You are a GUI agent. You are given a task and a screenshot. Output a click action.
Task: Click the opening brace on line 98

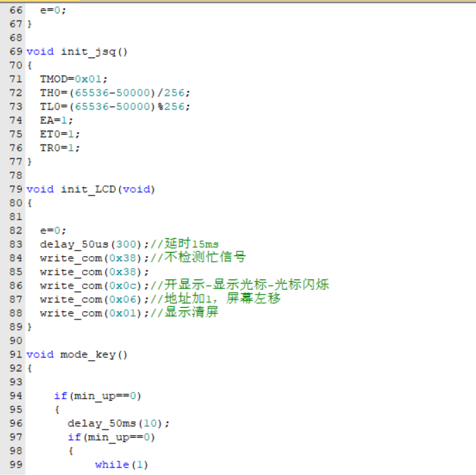point(71,451)
